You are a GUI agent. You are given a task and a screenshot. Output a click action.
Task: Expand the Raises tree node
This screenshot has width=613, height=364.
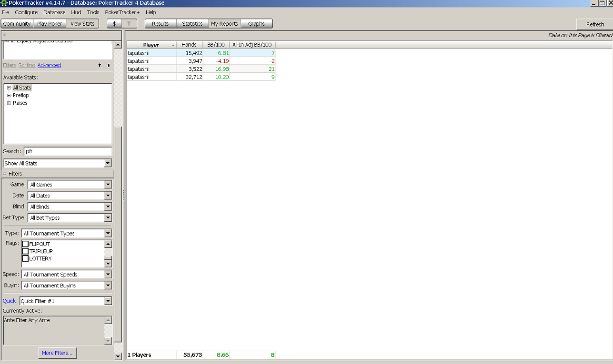9,103
